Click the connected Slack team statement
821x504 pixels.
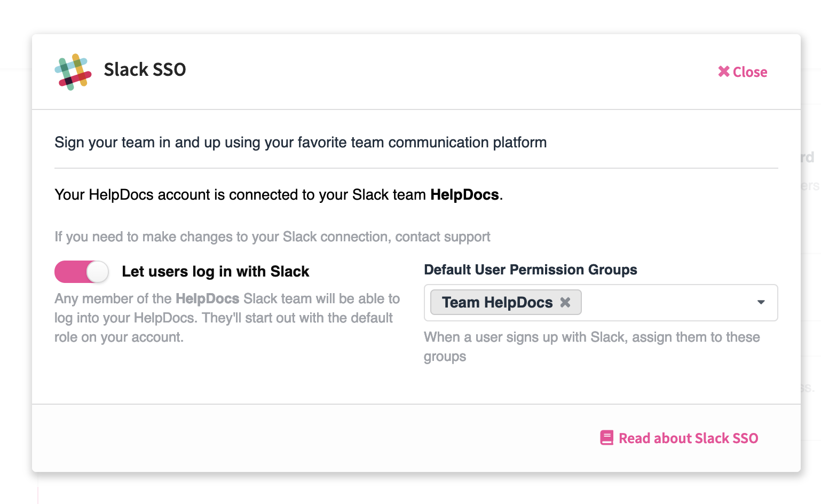coord(279,194)
